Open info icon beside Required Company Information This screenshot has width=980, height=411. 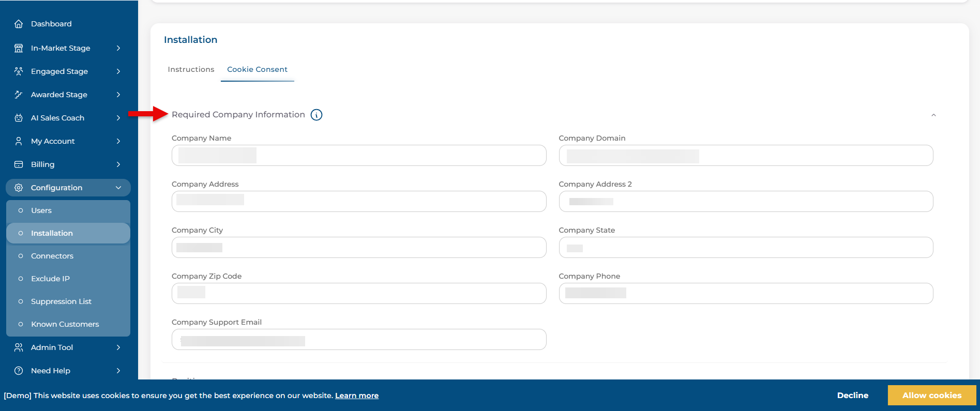(x=316, y=115)
